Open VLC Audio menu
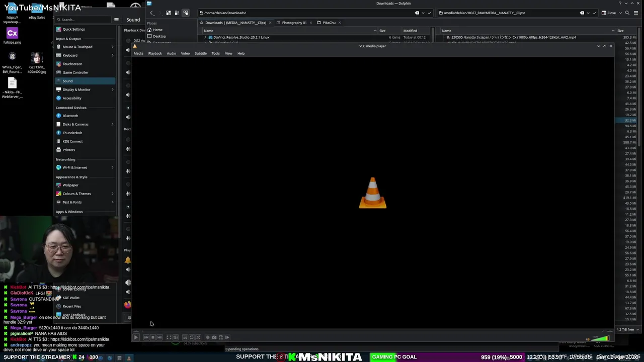644x362 pixels. click(171, 53)
